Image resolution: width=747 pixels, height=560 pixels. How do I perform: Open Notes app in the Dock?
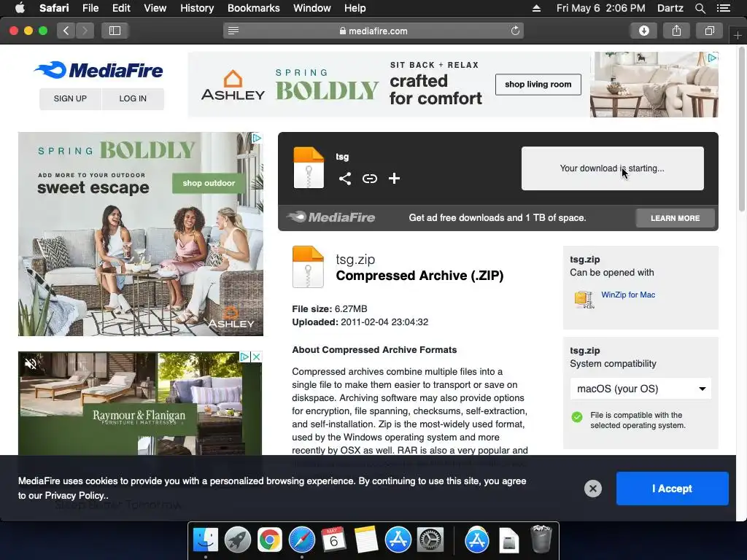tap(366, 540)
